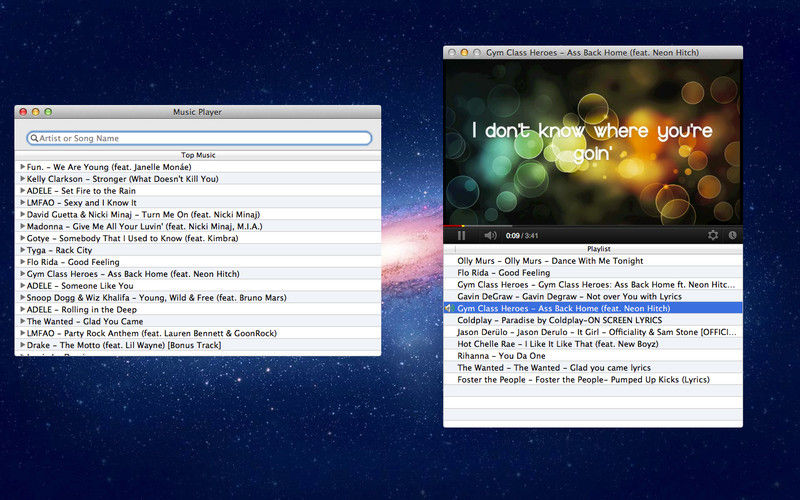This screenshot has width=800, height=500.
Task: Expand Madonna – Give Me All Your Luvin'
Action: (22, 226)
